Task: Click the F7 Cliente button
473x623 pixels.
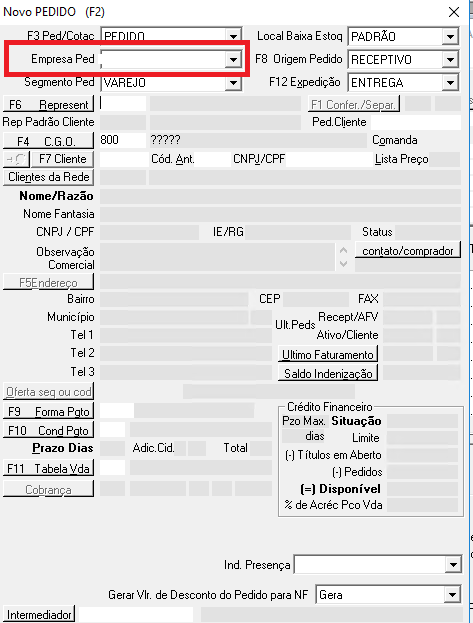Action: click(x=63, y=159)
